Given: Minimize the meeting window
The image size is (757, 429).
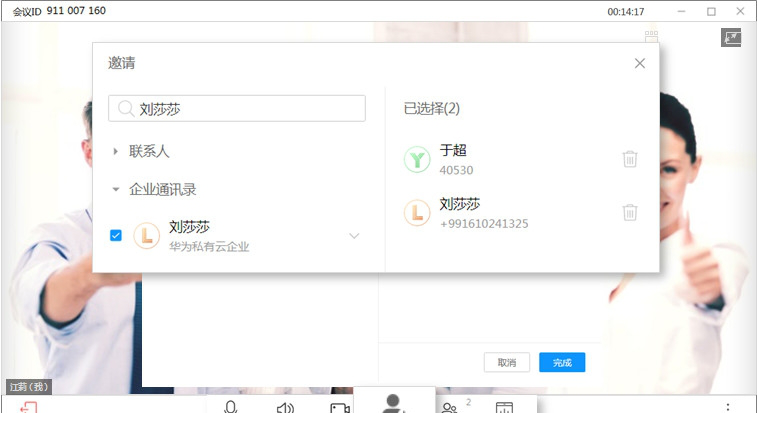Looking at the screenshot, I should point(681,11).
